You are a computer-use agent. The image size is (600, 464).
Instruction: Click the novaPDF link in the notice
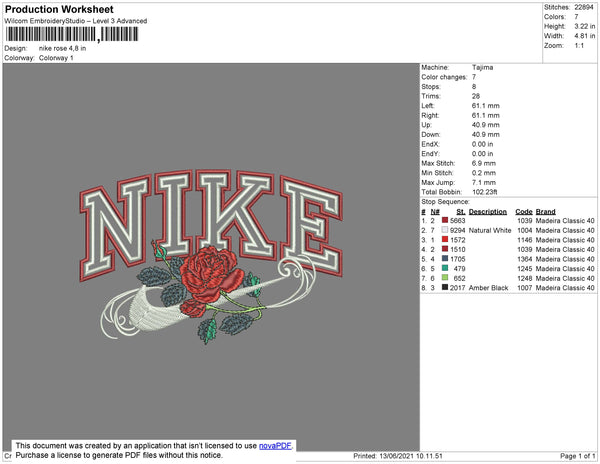tap(275, 446)
